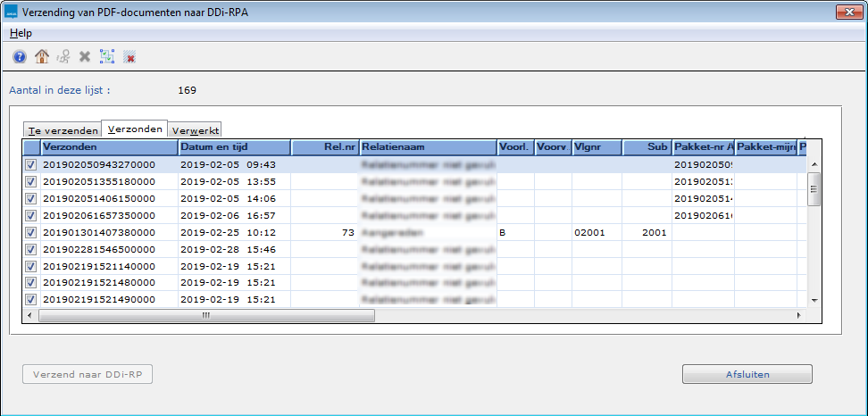The image size is (868, 416).
Task: Click the gray X delete icon
Action: tap(85, 56)
